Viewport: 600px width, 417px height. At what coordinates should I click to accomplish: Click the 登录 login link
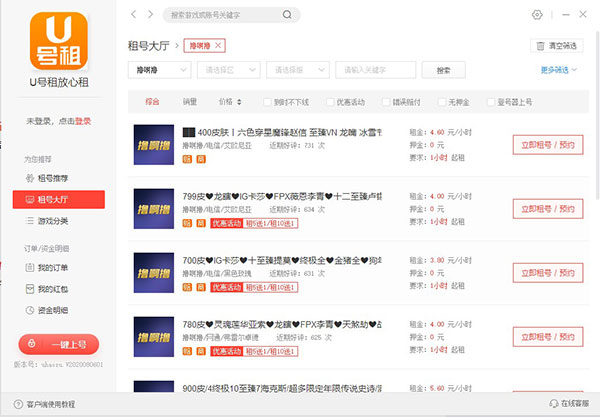point(83,120)
